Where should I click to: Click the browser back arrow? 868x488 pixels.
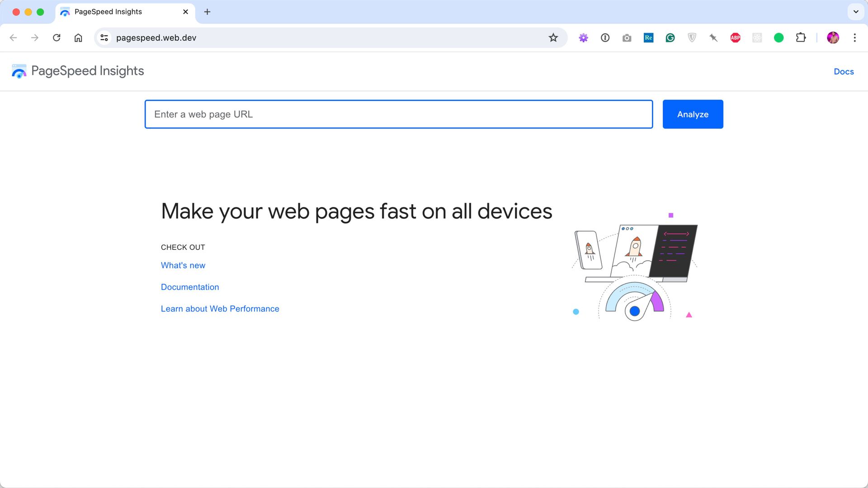(13, 38)
